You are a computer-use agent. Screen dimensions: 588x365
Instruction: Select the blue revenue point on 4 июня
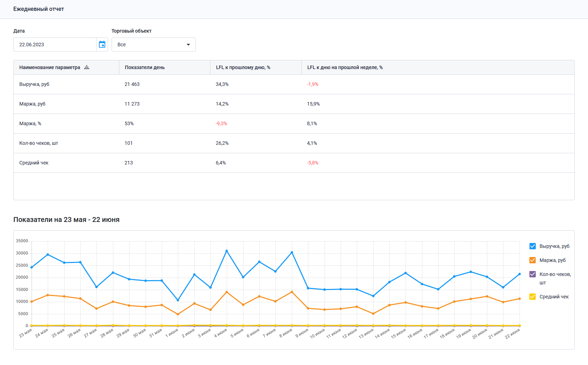click(x=227, y=251)
